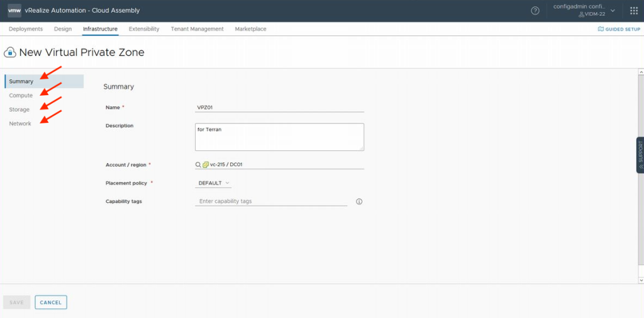The width and height of the screenshot is (644, 318).
Task: Click the Name field containing VPZ01
Action: pos(279,108)
